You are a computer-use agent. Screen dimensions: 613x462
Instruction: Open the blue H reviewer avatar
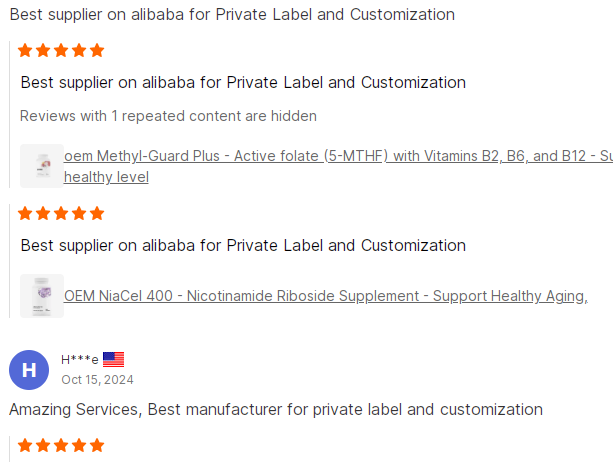[x=29, y=370]
